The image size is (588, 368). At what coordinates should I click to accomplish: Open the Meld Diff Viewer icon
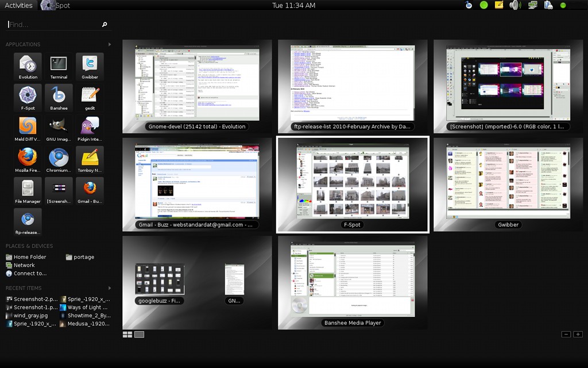click(28, 129)
